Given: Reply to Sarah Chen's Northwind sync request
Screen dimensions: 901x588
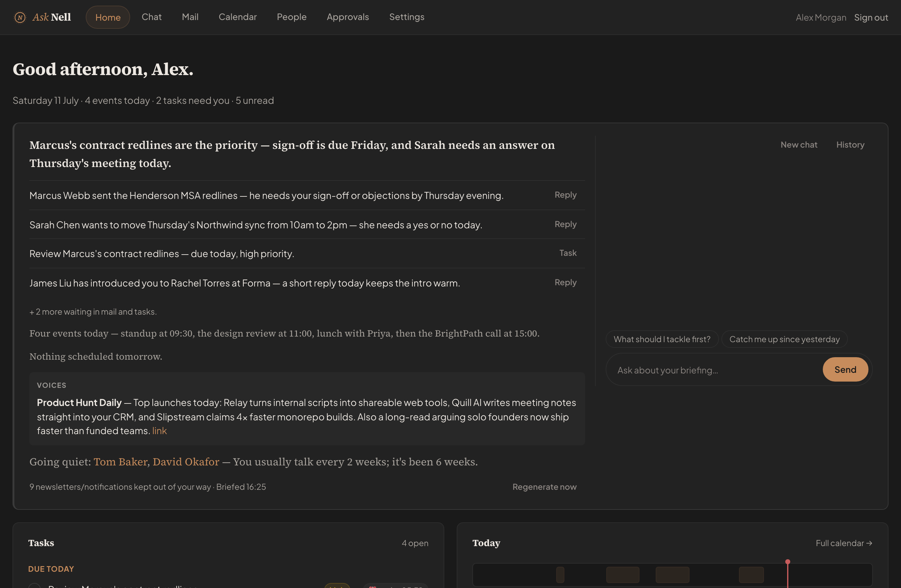Looking at the screenshot, I should [x=565, y=224].
